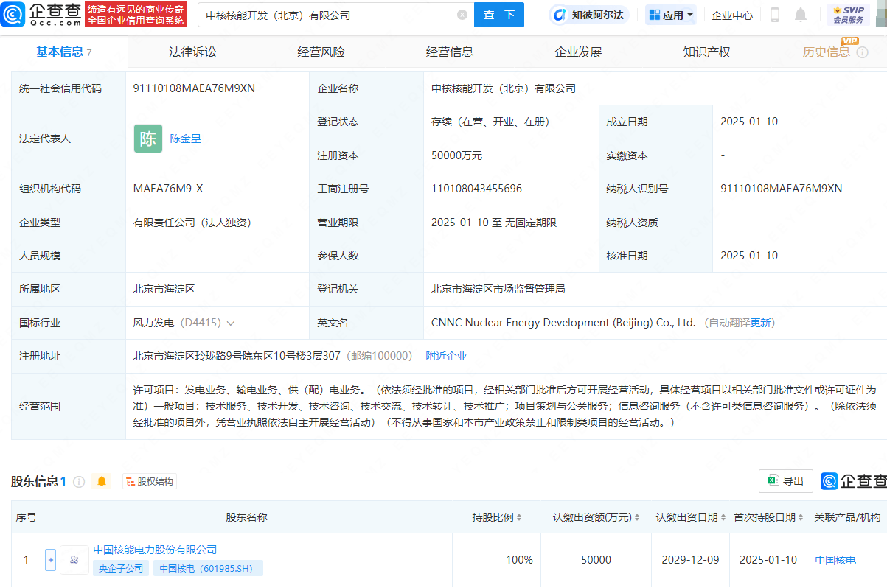Click the registered capital value 50000万元
Screen dimensions: 887x588
coord(456,155)
